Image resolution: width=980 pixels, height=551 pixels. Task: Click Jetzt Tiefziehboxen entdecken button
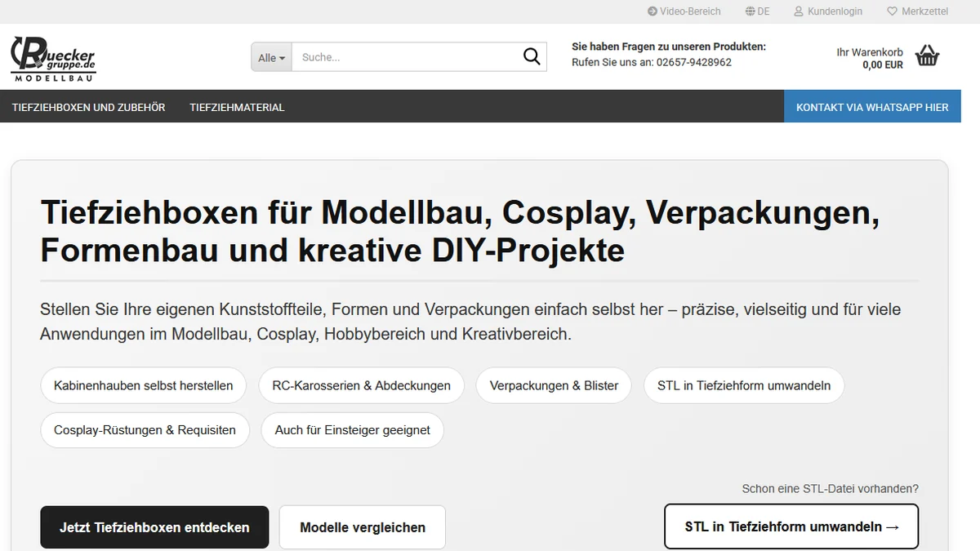154,527
